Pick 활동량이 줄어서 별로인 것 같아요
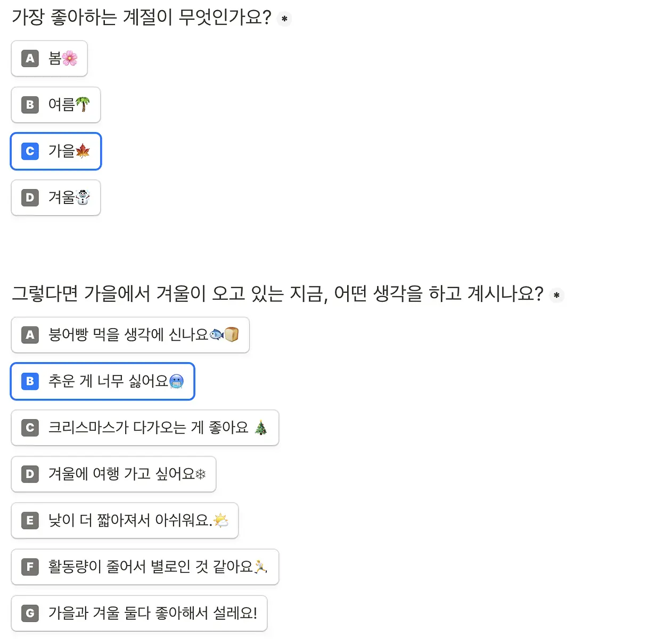 pos(145,567)
